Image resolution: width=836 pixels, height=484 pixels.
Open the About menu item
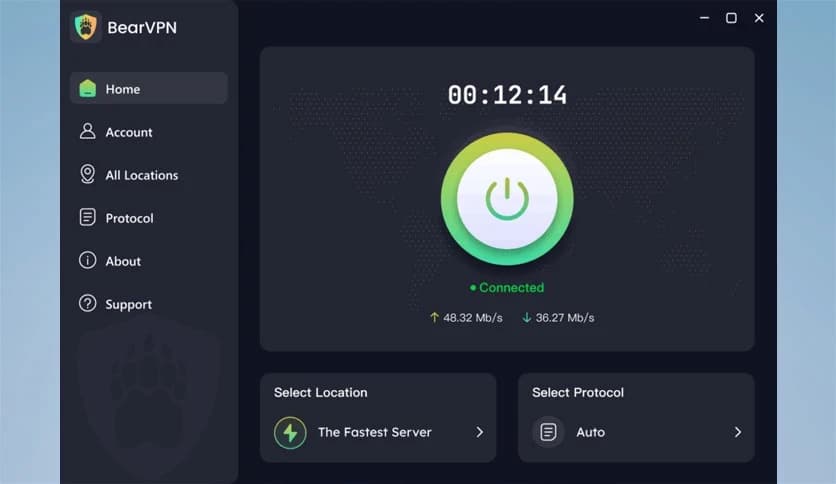click(x=149, y=261)
